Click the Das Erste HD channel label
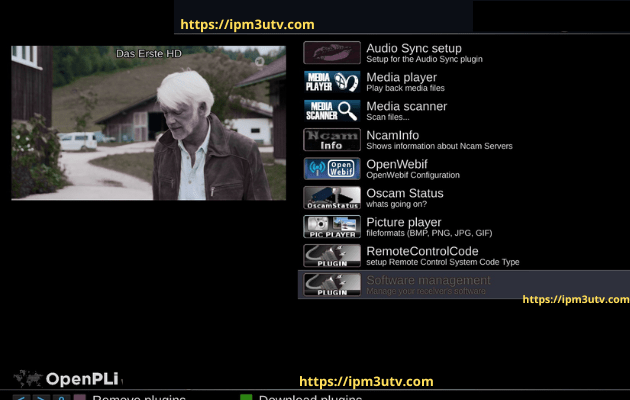630x400 pixels. click(149, 53)
